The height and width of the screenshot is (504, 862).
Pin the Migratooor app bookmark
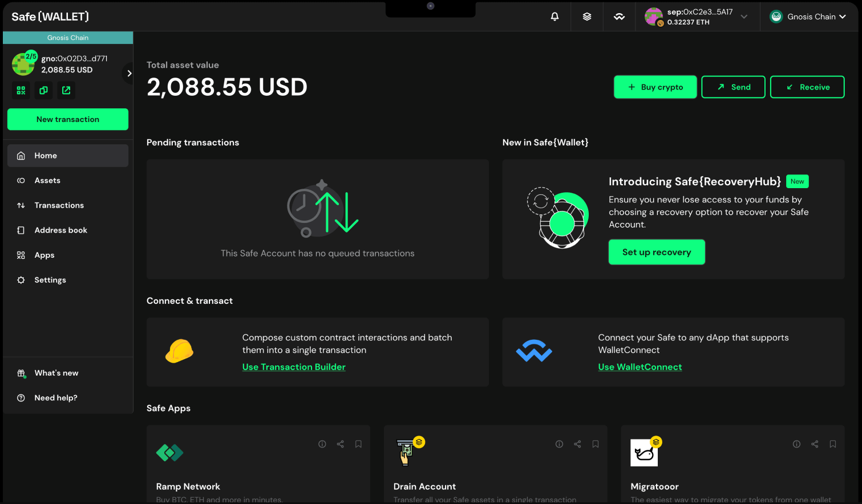click(x=832, y=444)
